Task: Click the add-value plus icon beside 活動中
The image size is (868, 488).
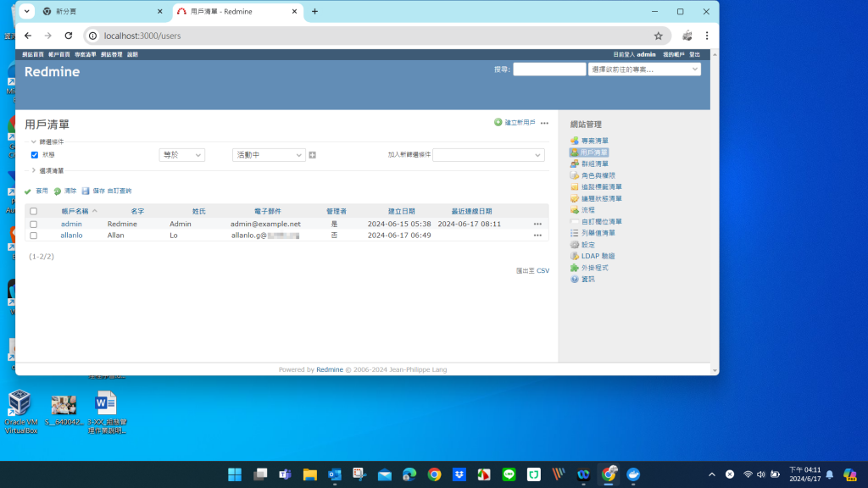Action: point(312,155)
